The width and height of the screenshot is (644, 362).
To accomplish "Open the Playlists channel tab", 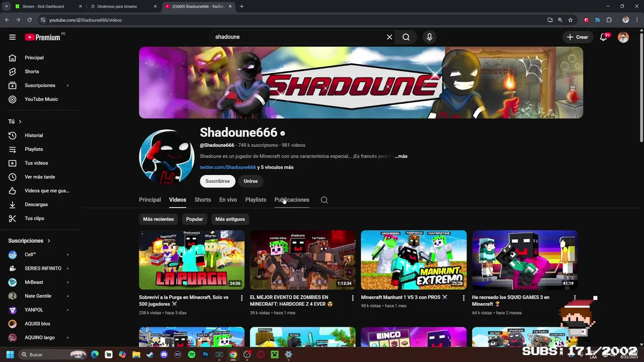I will pyautogui.click(x=256, y=200).
